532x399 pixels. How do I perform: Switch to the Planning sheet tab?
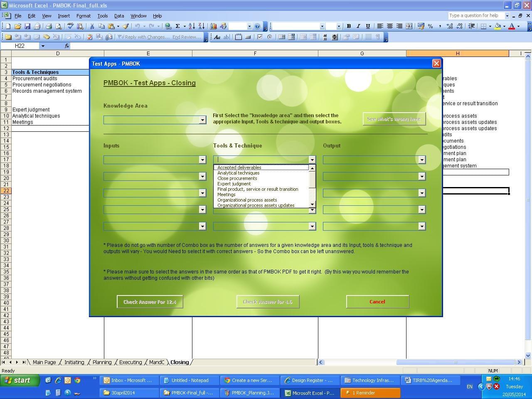point(102,362)
